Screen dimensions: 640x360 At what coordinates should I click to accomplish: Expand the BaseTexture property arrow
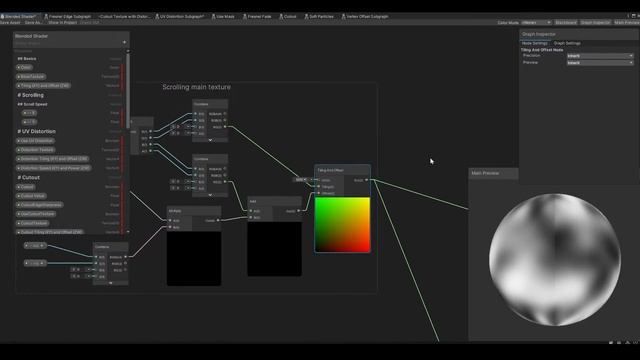point(19,76)
